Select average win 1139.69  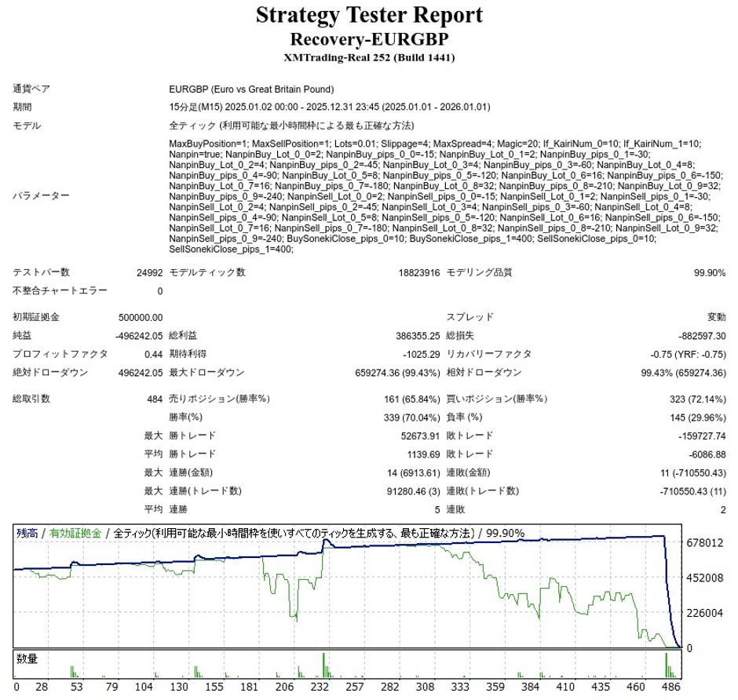(424, 454)
